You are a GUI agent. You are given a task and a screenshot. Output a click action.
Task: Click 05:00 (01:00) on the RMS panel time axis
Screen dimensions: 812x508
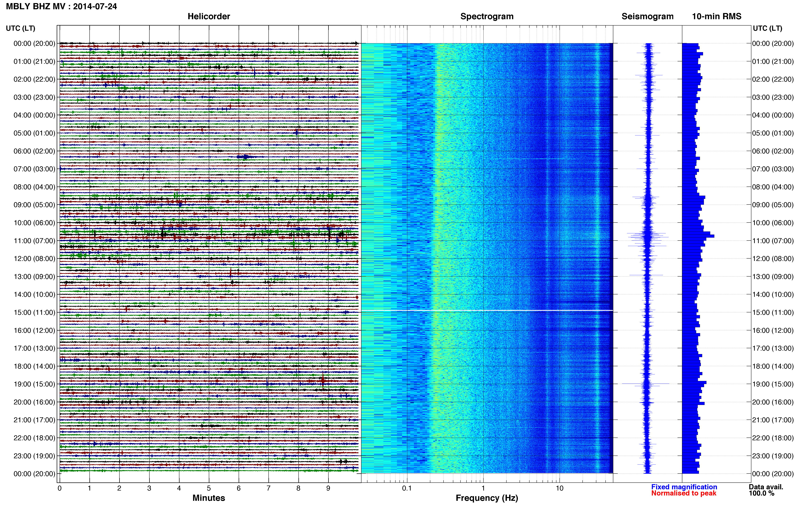[773, 133]
